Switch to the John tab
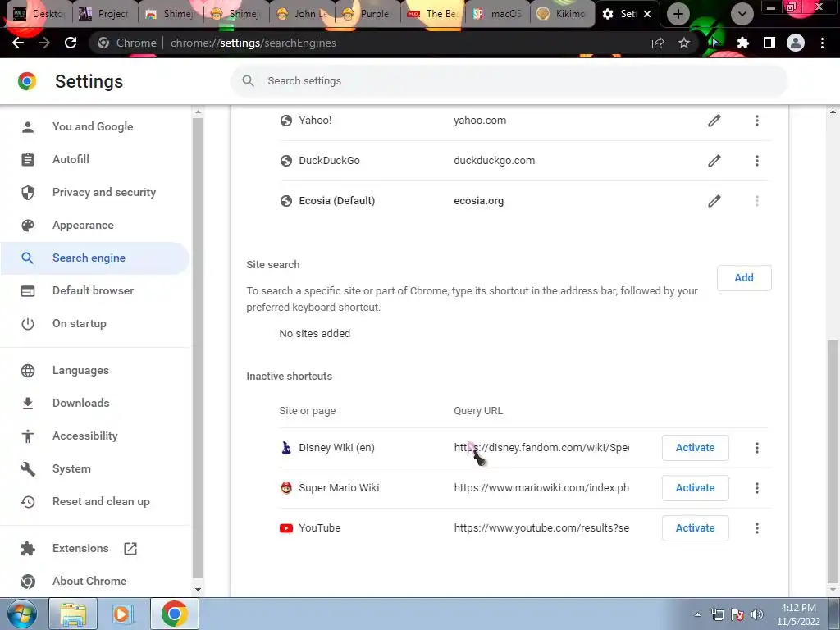 coord(302,14)
